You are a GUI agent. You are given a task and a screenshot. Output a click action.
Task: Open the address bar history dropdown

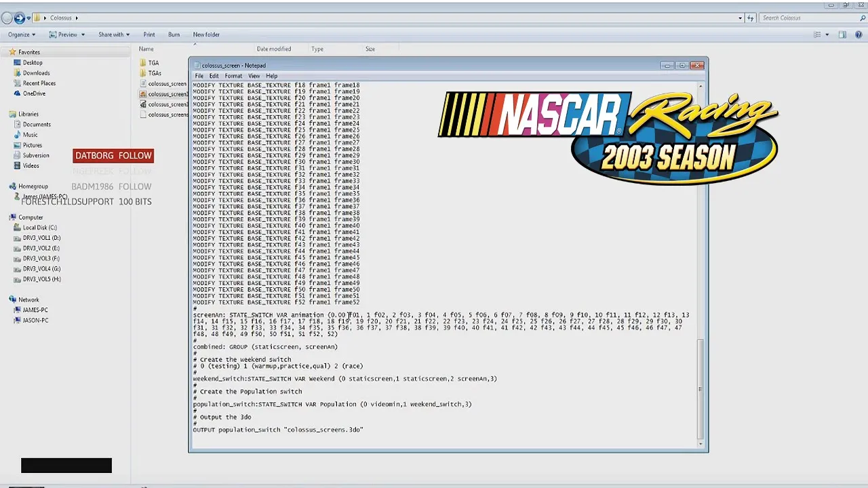pyautogui.click(x=740, y=18)
